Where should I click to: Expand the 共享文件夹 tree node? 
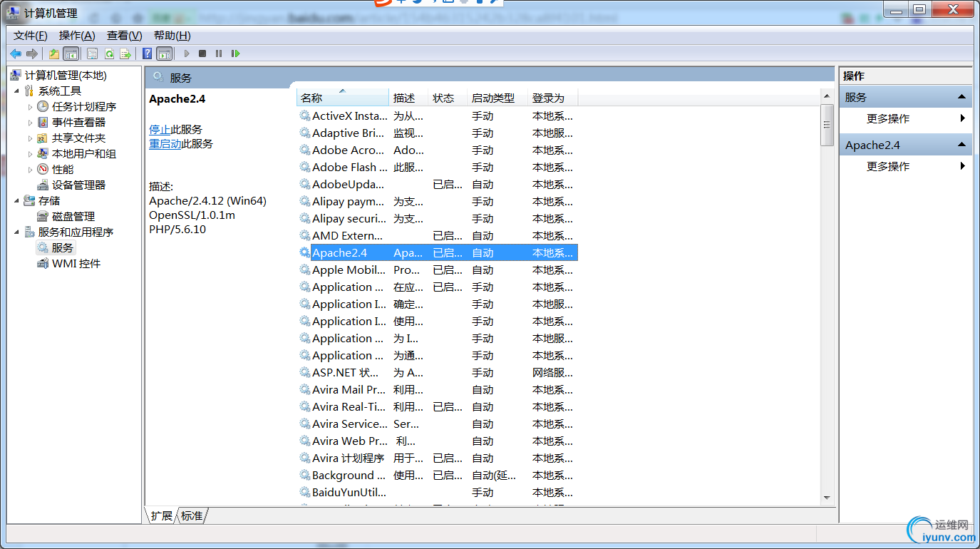click(x=30, y=138)
